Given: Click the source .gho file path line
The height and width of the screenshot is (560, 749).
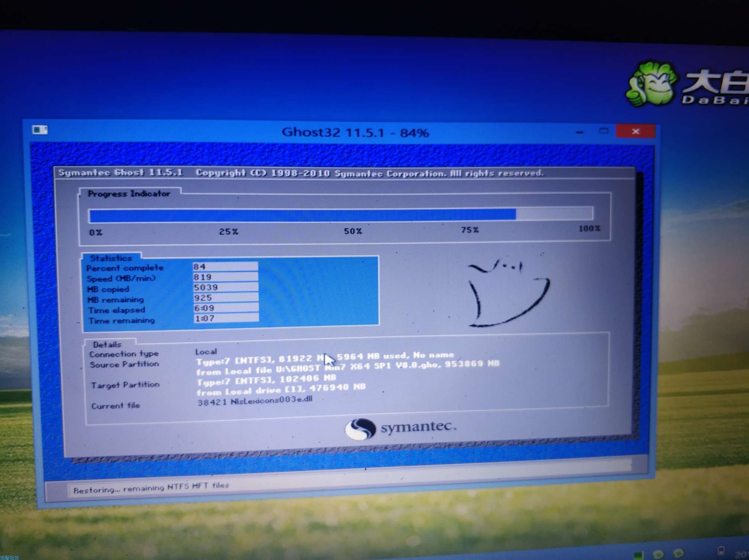Looking at the screenshot, I should [348, 368].
